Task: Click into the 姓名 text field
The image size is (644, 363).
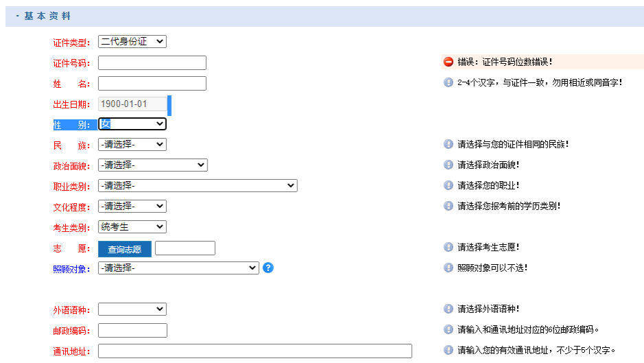Action: coord(152,84)
